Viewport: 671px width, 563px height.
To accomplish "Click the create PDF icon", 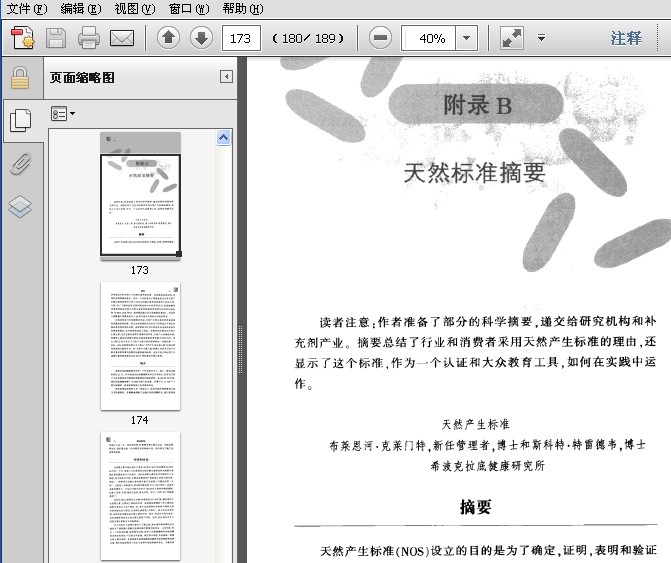I will coord(23,38).
